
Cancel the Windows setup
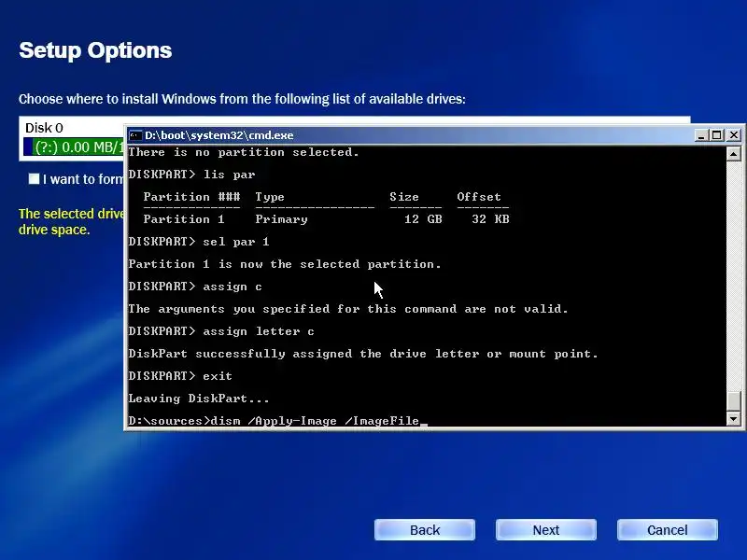[668, 530]
